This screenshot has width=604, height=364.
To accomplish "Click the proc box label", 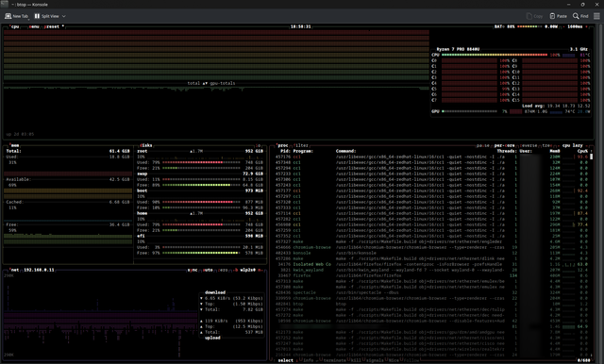I will click(282, 145).
